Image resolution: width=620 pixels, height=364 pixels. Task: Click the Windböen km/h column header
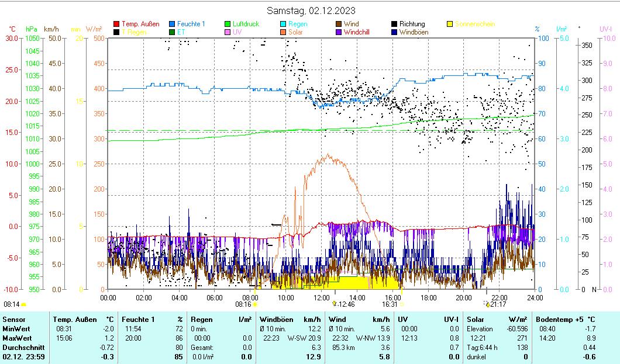point(290,319)
